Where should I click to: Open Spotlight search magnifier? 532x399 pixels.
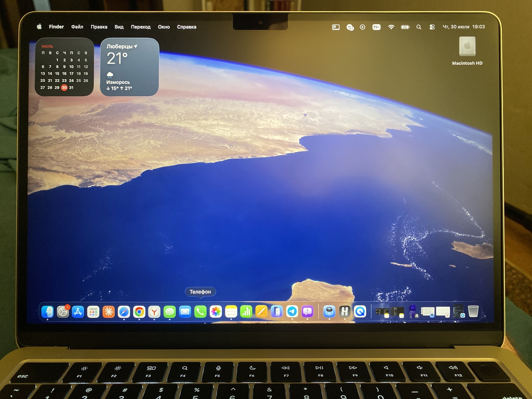(419, 27)
